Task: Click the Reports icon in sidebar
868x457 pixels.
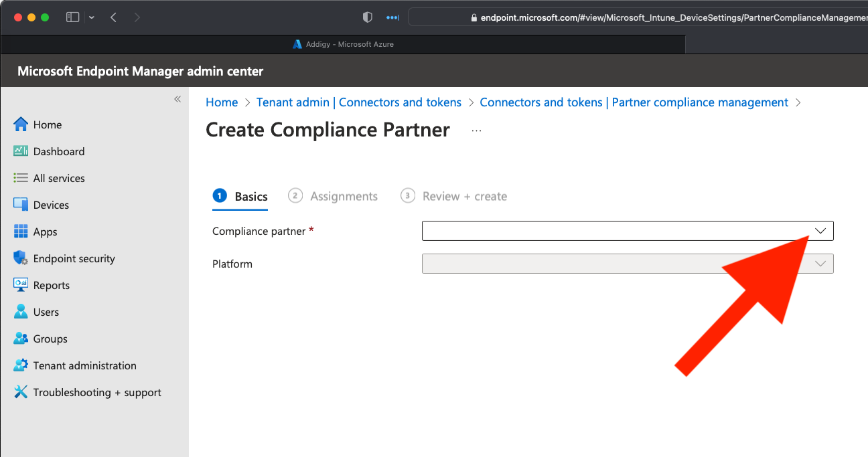Action: coord(21,285)
